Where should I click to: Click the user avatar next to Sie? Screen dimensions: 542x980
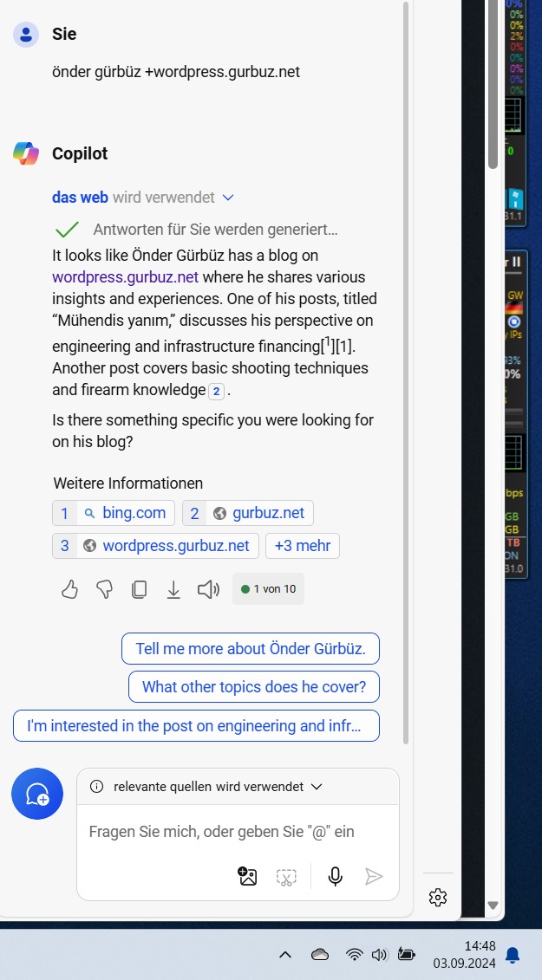26,34
